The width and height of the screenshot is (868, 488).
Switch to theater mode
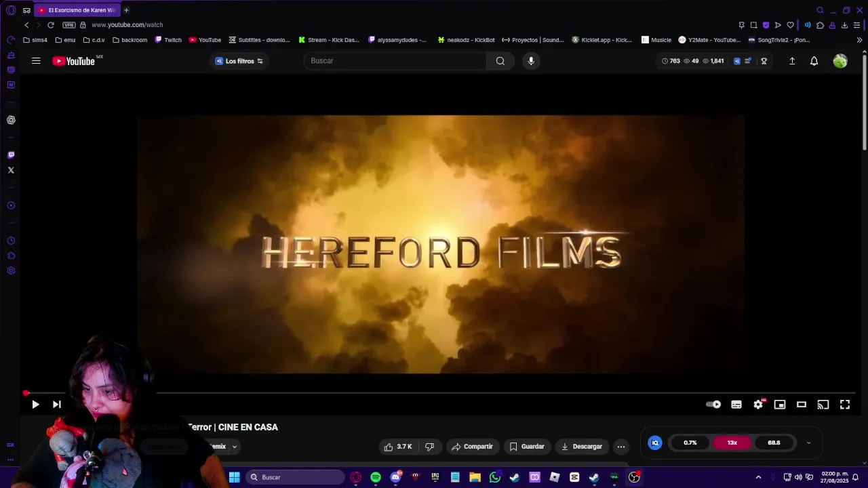(x=802, y=405)
